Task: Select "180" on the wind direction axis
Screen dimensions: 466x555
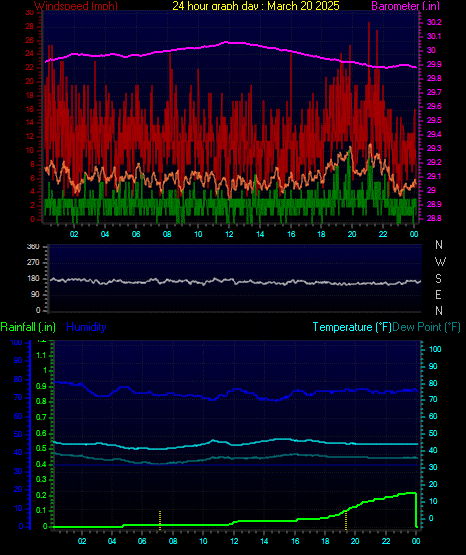Action: tap(33, 279)
